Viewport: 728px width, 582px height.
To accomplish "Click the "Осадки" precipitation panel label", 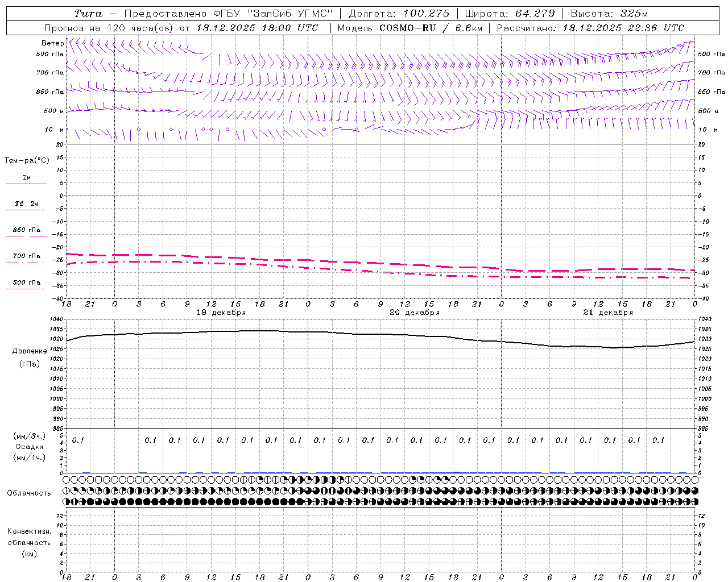I will [29, 447].
